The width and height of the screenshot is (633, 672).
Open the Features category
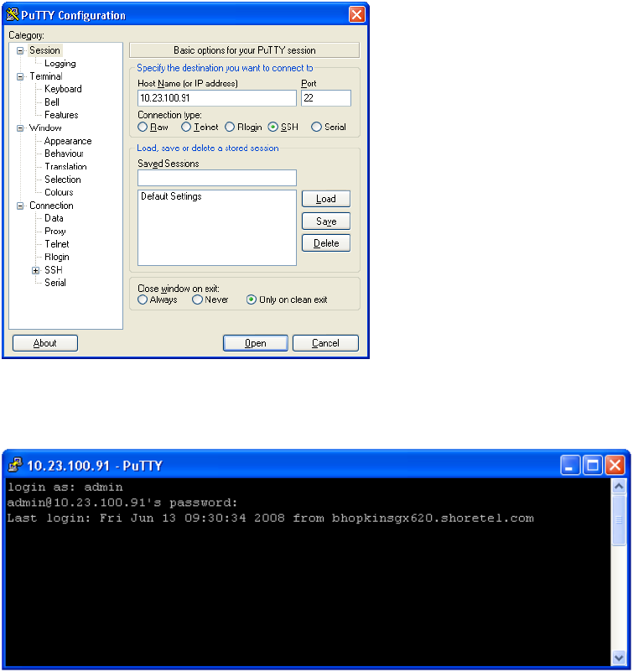(61, 115)
